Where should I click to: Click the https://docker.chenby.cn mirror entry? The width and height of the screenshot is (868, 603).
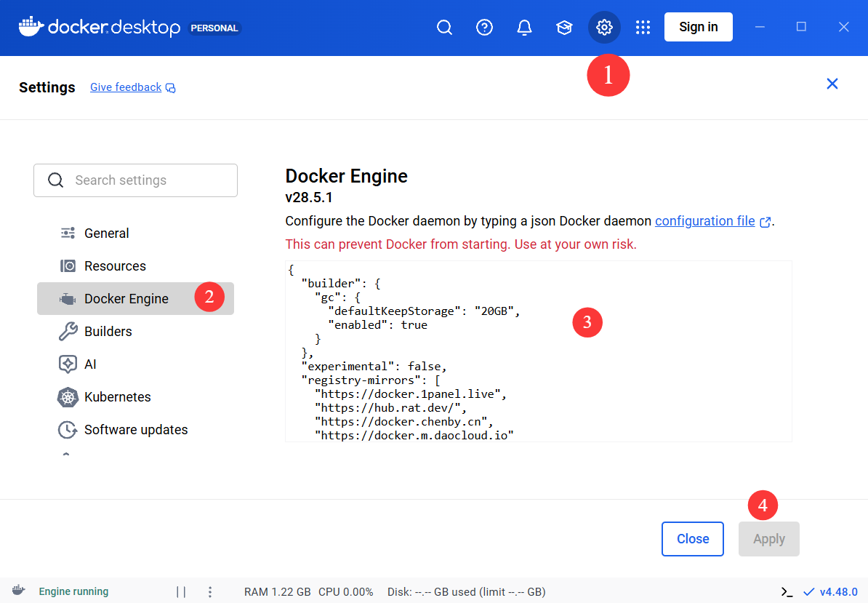pyautogui.click(x=404, y=422)
